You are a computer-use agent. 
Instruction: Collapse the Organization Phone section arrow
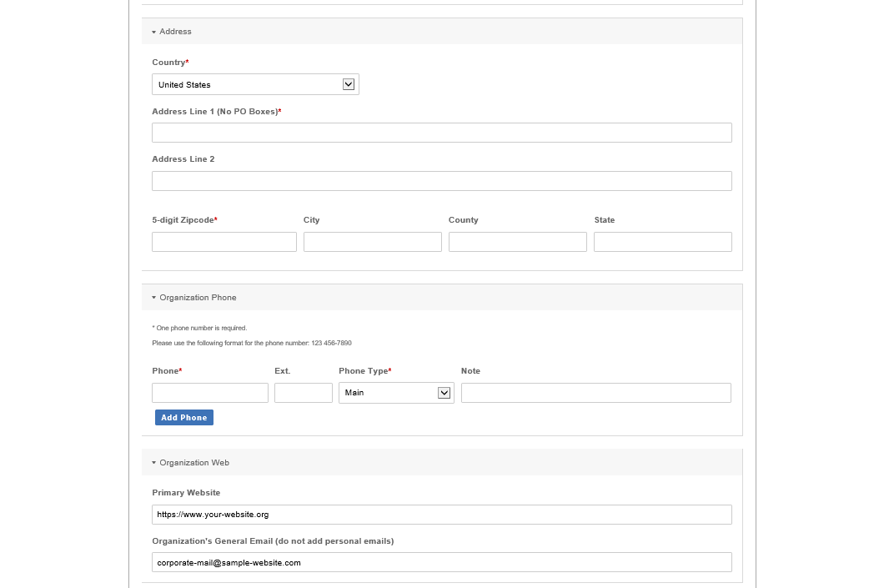[154, 298]
